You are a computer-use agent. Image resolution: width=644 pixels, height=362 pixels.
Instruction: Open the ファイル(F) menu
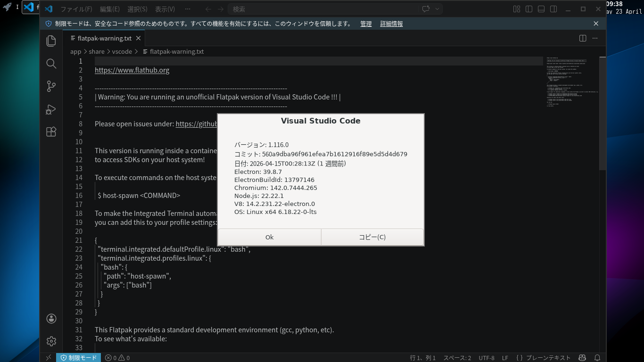pos(76,9)
